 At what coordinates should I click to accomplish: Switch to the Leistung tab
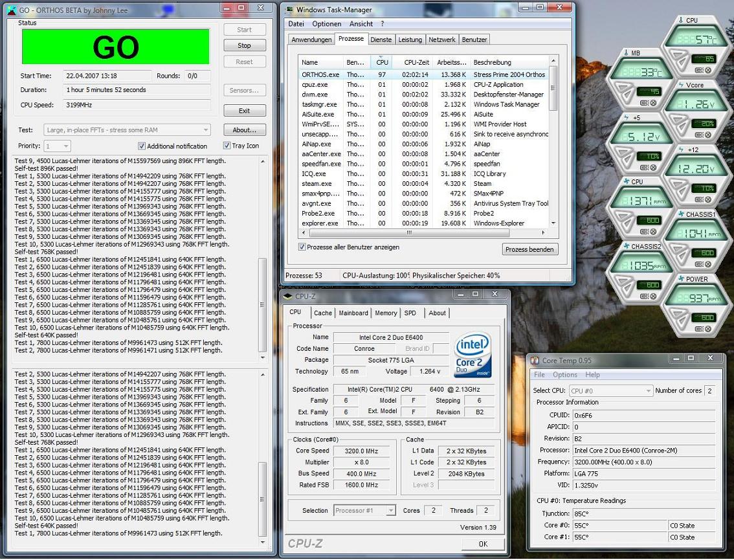pos(410,39)
